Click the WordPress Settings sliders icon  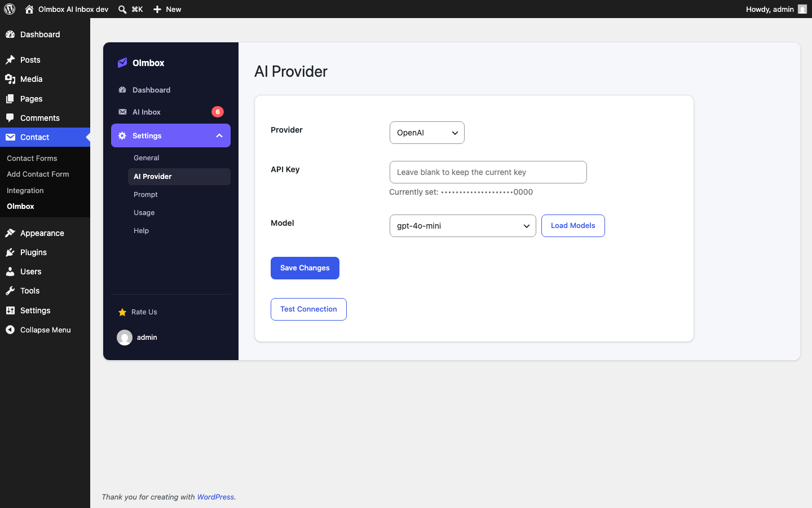[x=10, y=310]
